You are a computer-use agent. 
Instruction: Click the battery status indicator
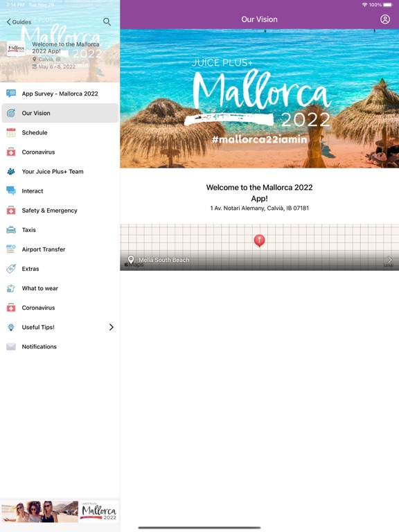coord(388,5)
